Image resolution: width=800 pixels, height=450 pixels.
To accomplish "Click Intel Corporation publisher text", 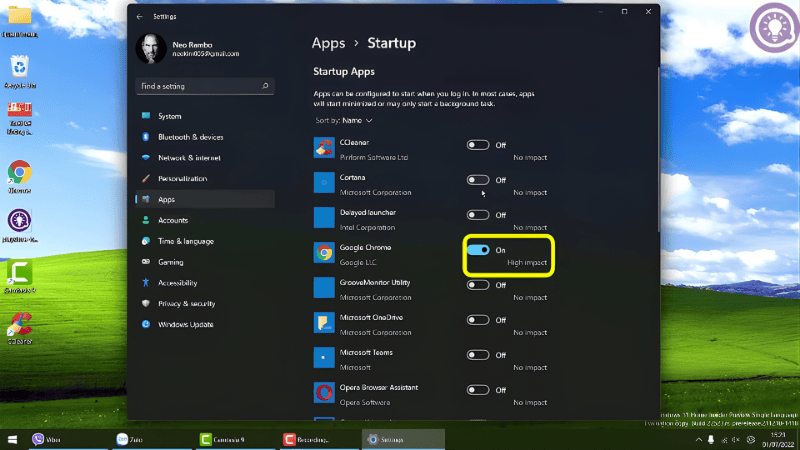I will [x=367, y=228].
